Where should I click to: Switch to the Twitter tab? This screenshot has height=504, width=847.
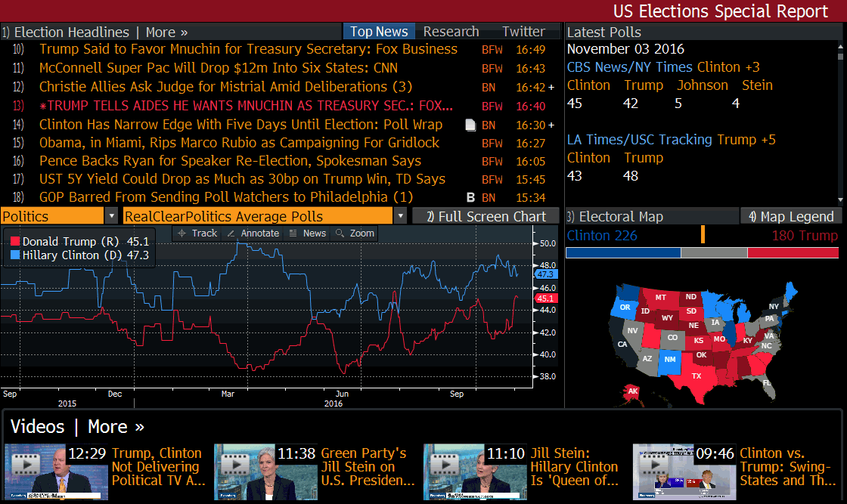pos(524,31)
